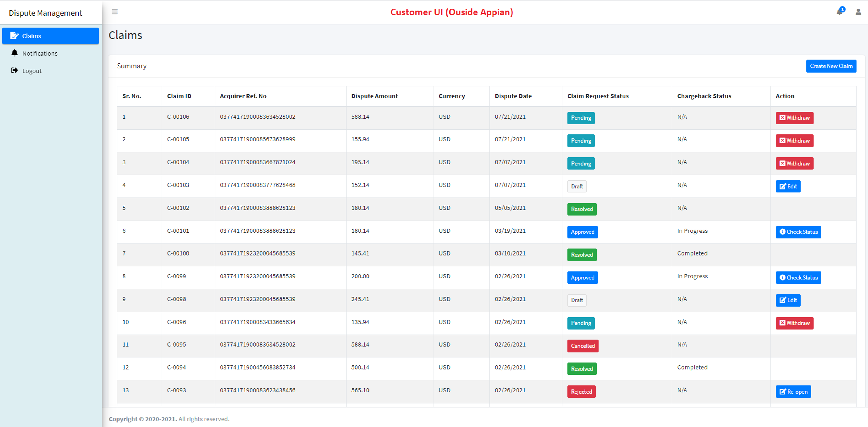The height and width of the screenshot is (427, 868).
Task: Click the Rejected badge for C-0093
Action: [x=581, y=392]
